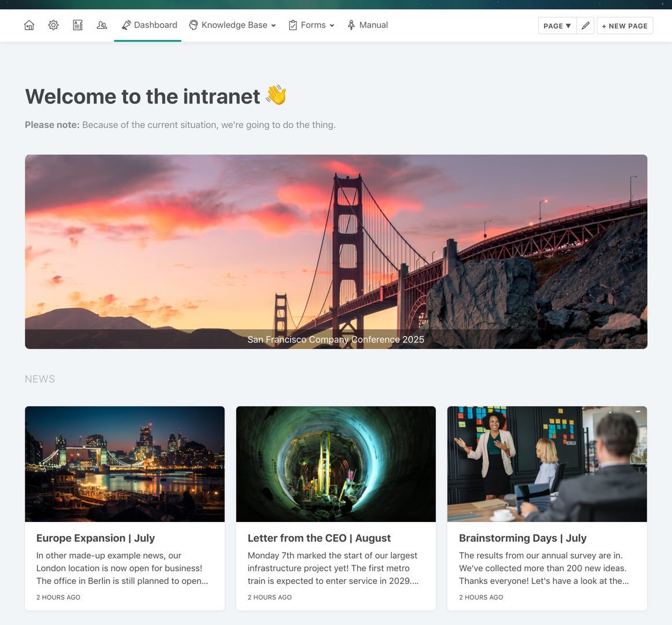Click 'San Francisco Company Conference 2025' caption
672x625 pixels.
click(336, 339)
